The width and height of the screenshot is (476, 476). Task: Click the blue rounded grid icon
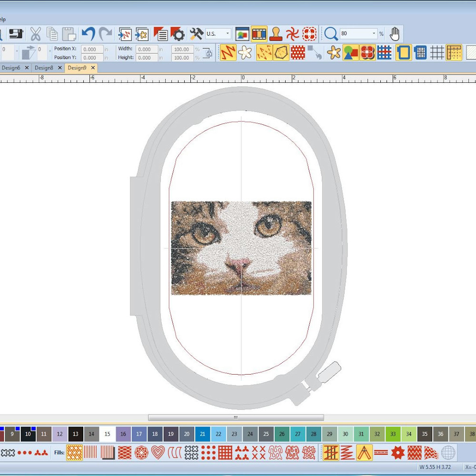click(420, 52)
